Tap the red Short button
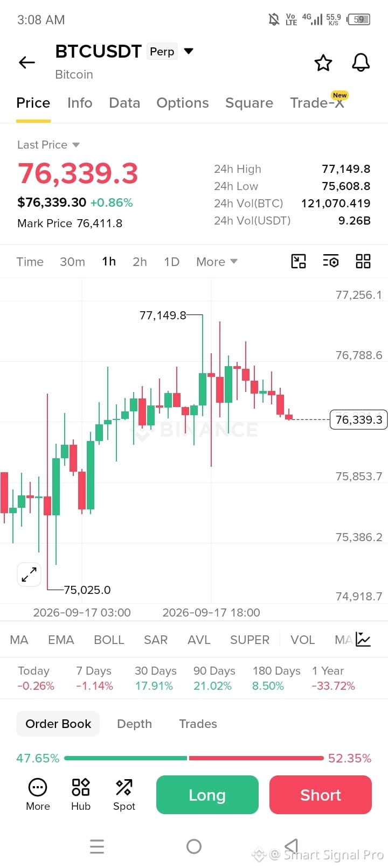Viewport: 388px width, 868px height. [321, 795]
